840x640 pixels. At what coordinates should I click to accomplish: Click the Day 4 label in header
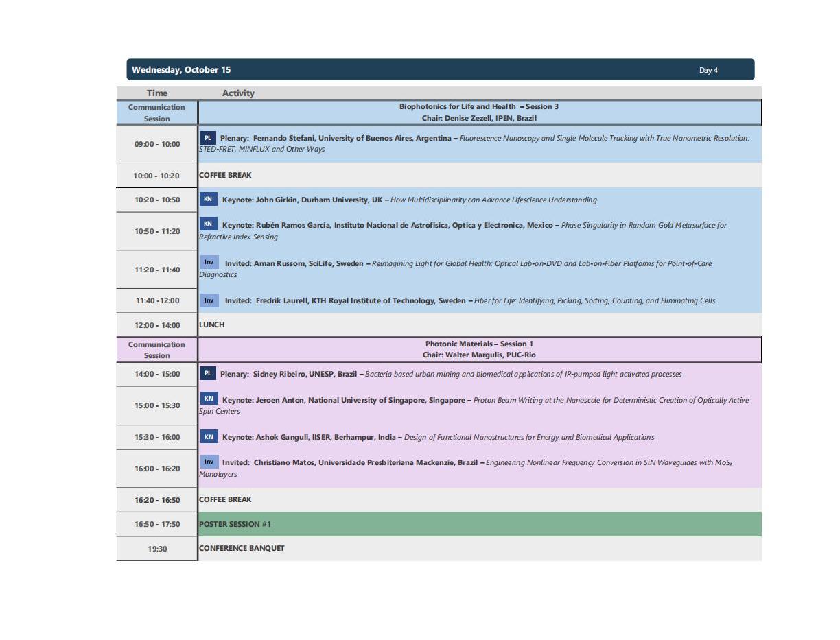tap(708, 70)
